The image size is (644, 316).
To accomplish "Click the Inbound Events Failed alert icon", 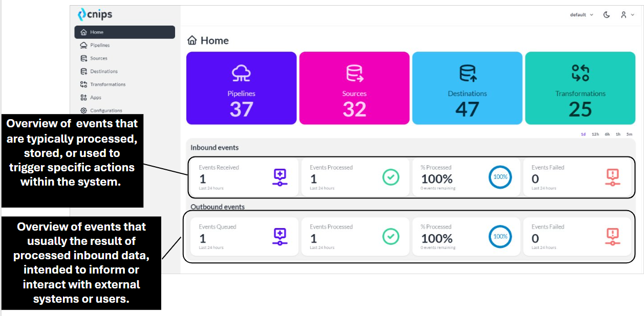I will [x=613, y=177].
